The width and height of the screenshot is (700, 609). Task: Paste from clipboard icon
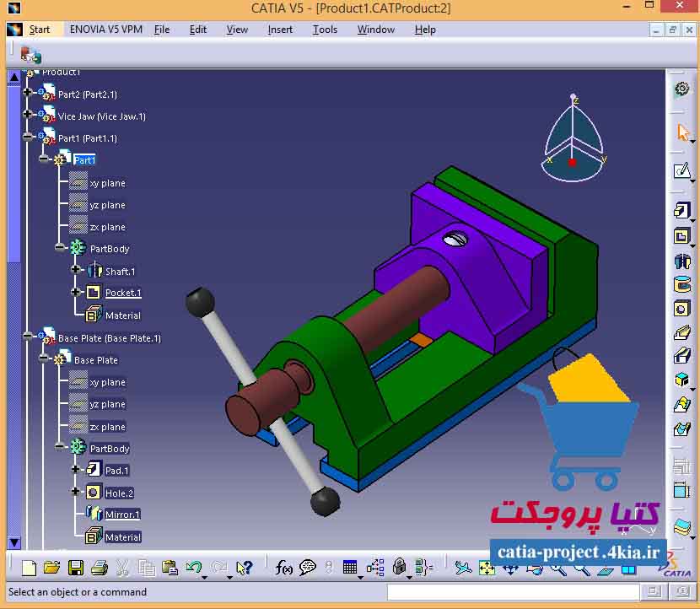(x=170, y=568)
